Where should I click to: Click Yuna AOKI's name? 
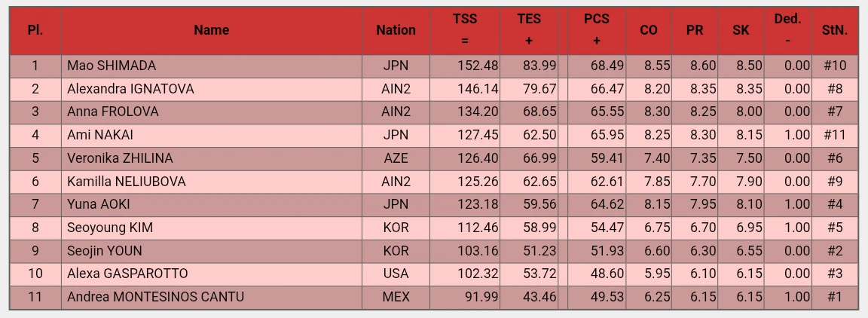[x=99, y=204]
